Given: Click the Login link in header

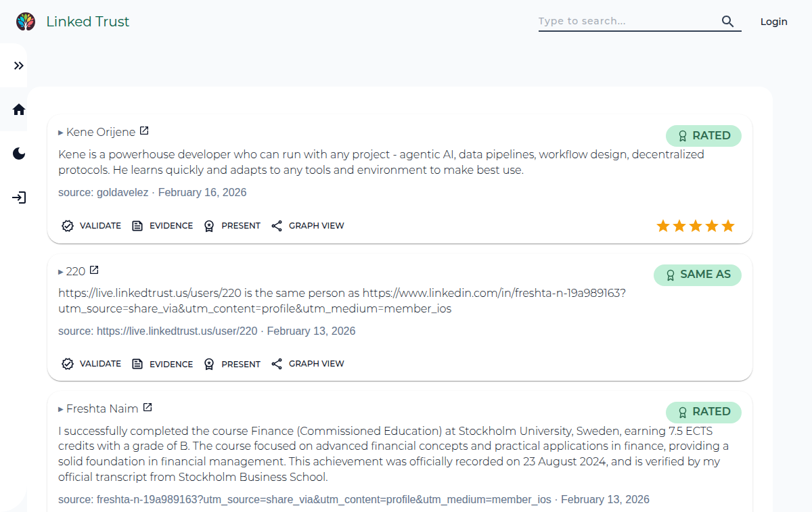Looking at the screenshot, I should click(773, 22).
